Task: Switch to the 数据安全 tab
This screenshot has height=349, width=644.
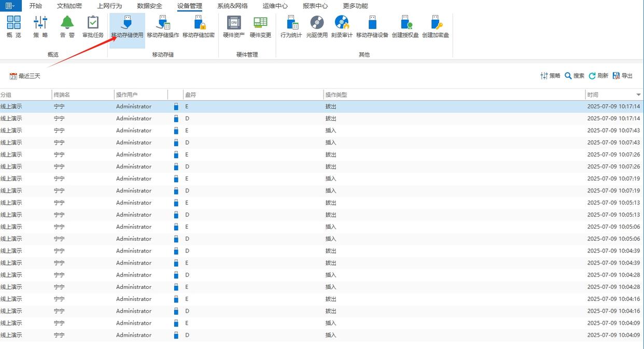Action: point(149,6)
